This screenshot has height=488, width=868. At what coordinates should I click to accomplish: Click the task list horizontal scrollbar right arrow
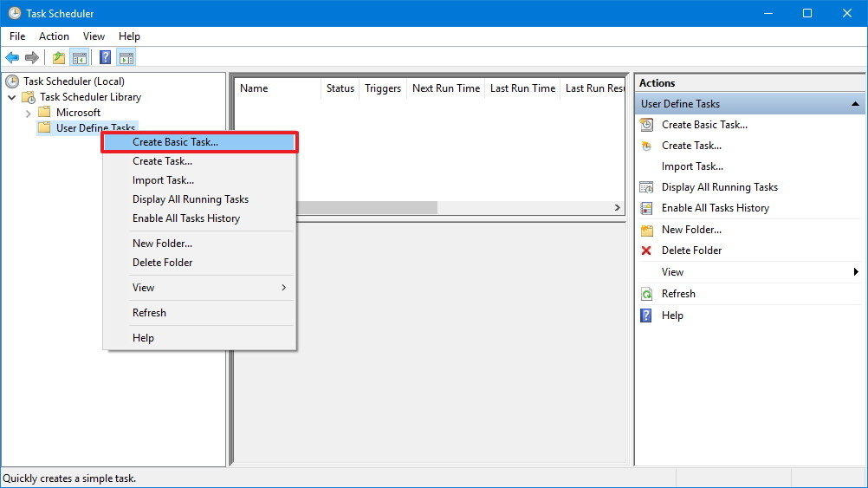(x=618, y=208)
